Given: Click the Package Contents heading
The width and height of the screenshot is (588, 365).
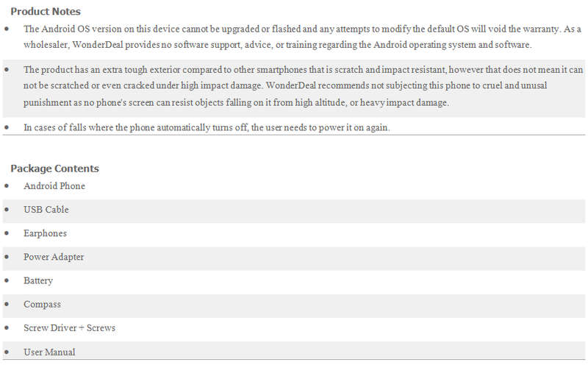Looking at the screenshot, I should click(x=54, y=169).
